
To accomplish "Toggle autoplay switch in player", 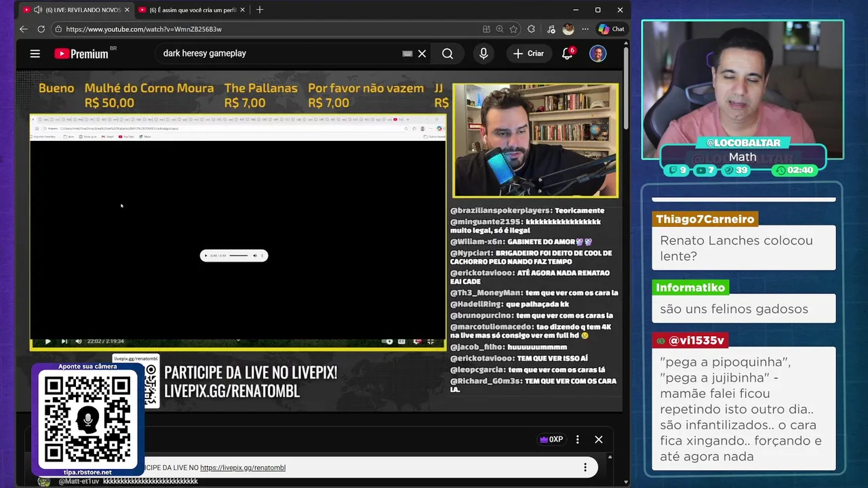I will (x=388, y=342).
